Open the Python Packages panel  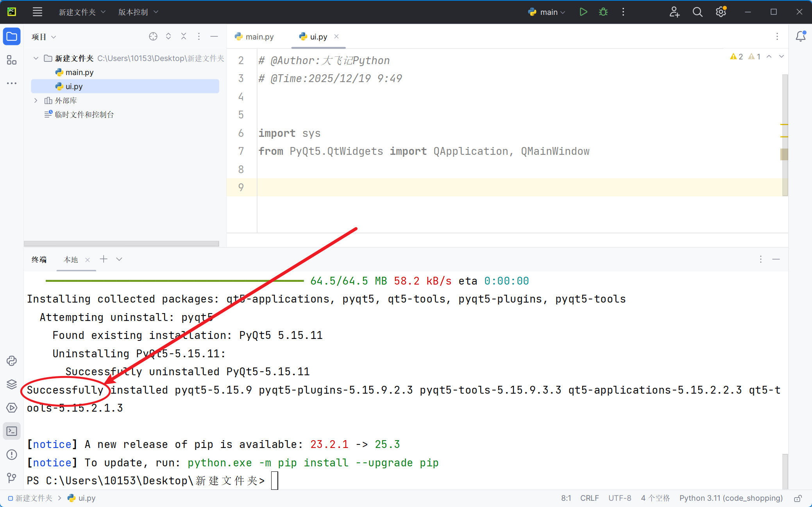pos(12,384)
